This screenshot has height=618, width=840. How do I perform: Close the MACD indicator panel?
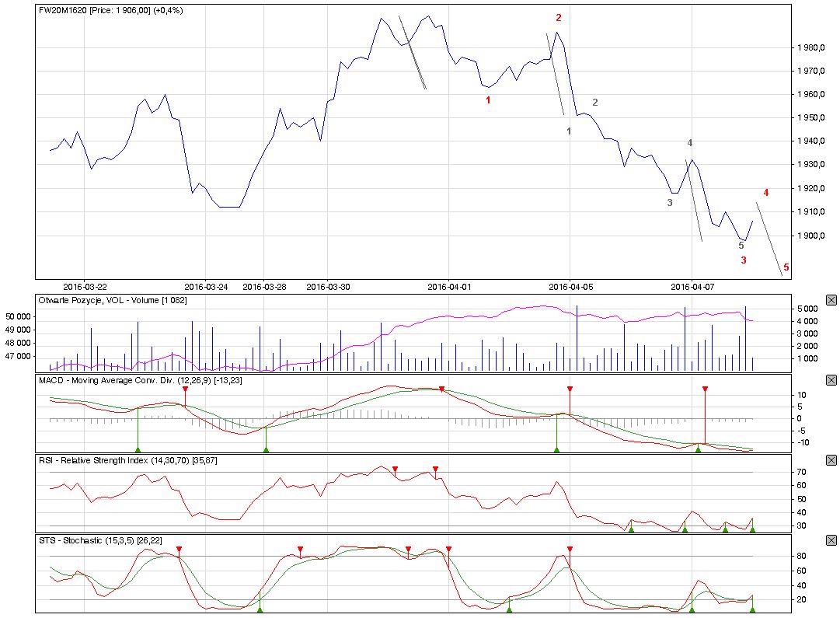click(x=831, y=380)
